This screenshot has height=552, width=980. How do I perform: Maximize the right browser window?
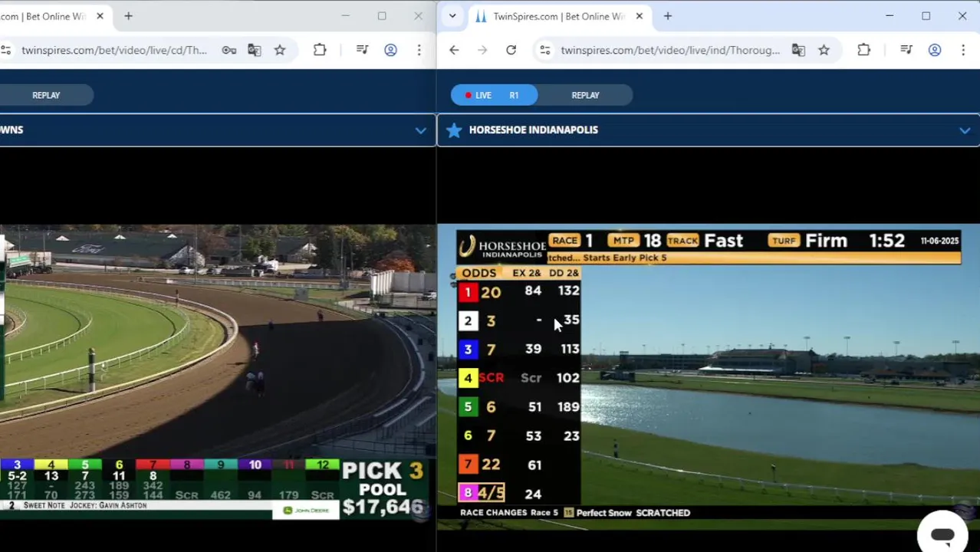926,16
